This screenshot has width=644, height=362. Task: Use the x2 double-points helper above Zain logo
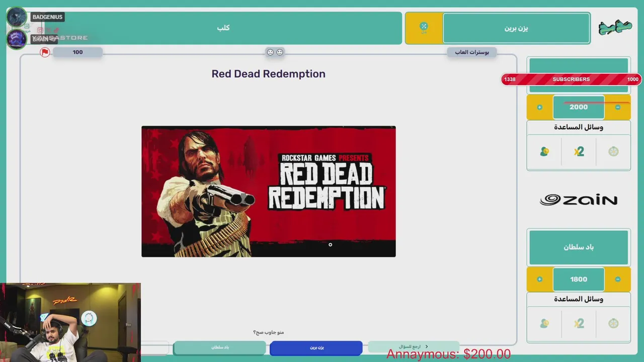pos(579,151)
